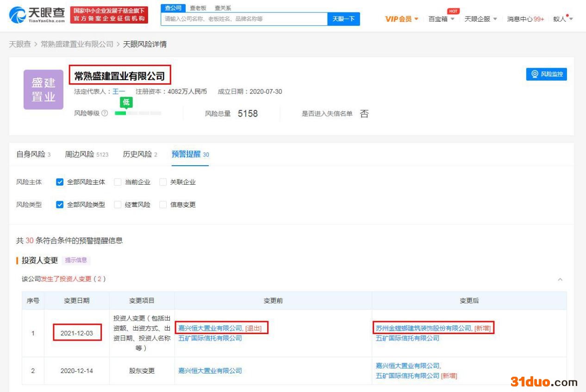Click the 天眼查 logo icon

coord(18,15)
